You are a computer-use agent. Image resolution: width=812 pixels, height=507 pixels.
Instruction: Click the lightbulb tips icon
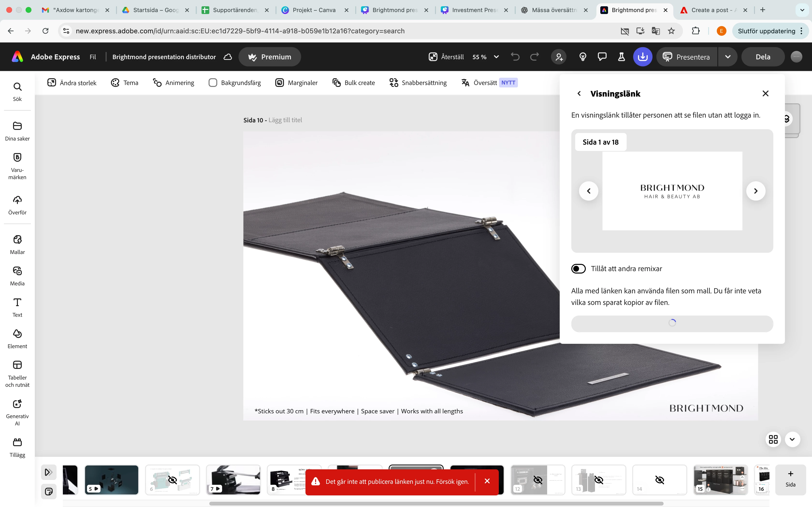point(583,57)
